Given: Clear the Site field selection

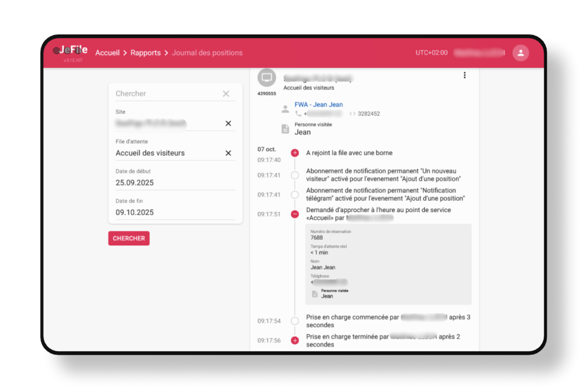Looking at the screenshot, I should 228,124.
